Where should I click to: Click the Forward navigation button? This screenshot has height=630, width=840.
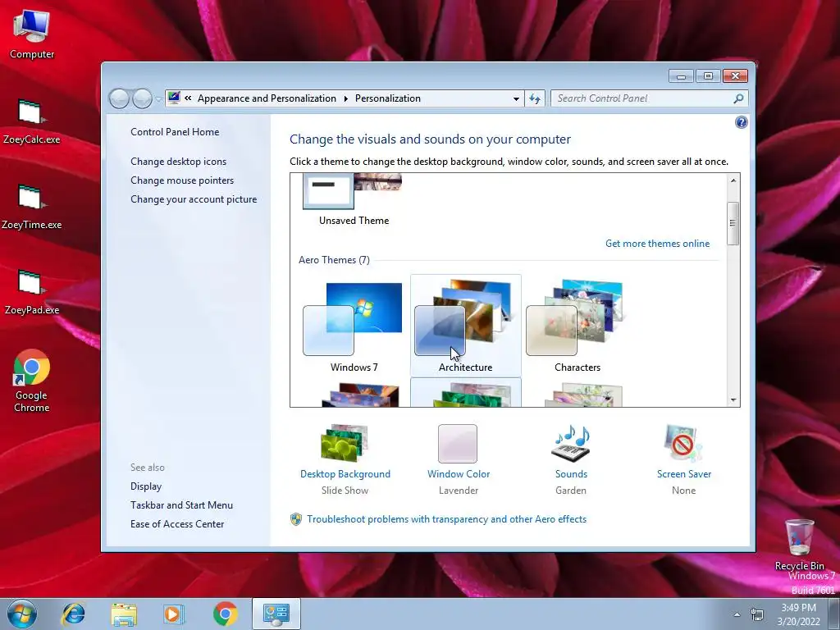142,98
